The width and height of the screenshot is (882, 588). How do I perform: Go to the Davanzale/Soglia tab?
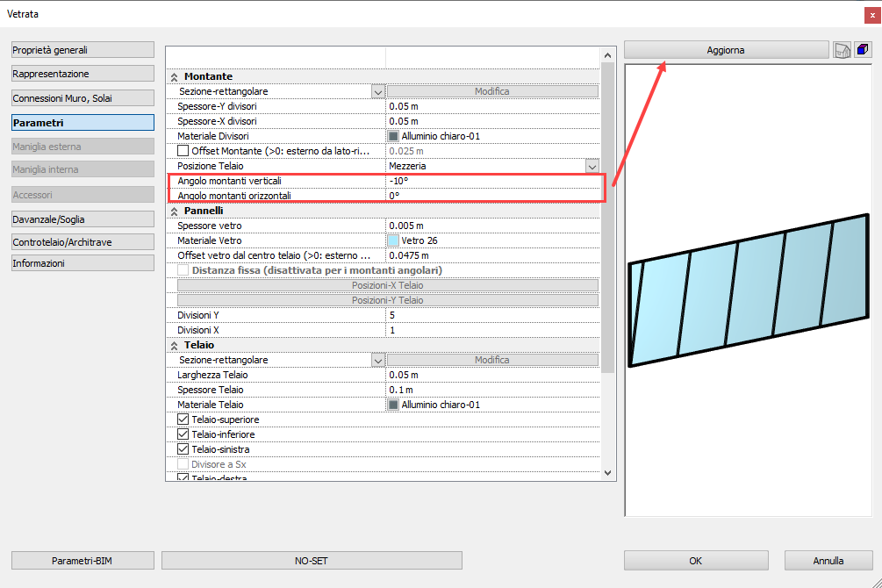82,219
